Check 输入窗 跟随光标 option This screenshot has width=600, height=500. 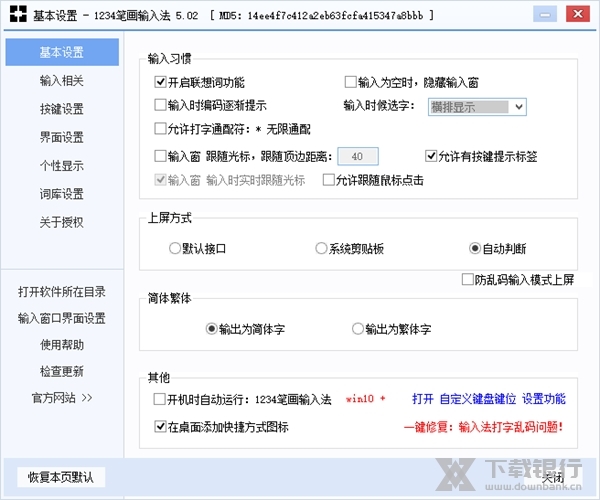coord(160,156)
